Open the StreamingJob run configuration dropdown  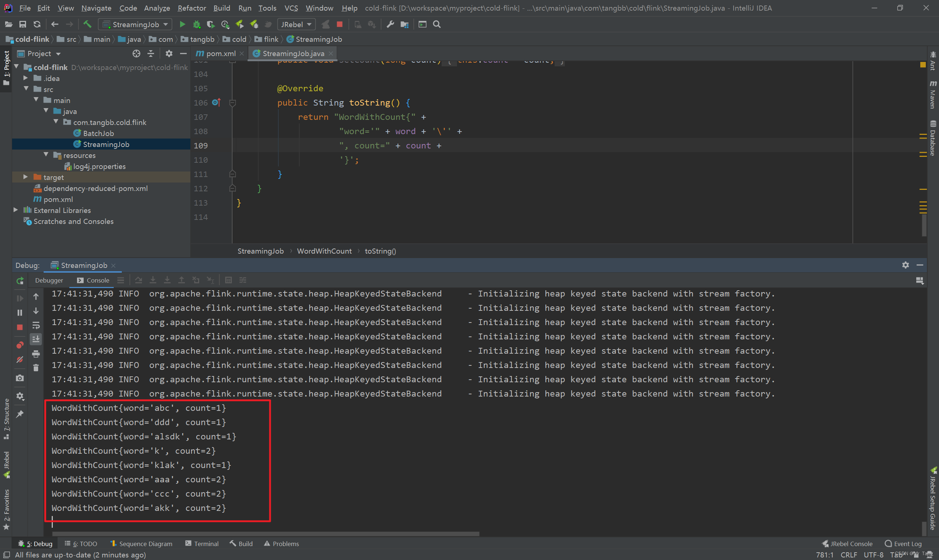(x=135, y=25)
